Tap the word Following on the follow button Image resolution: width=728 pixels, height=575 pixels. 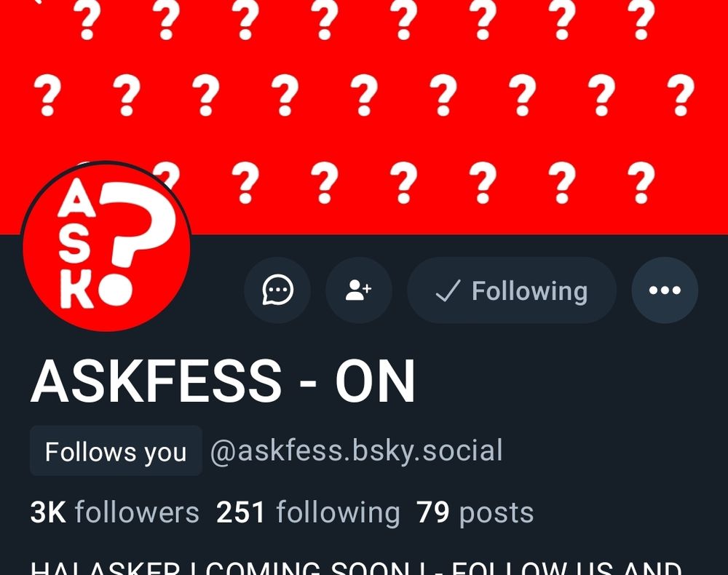click(x=530, y=291)
